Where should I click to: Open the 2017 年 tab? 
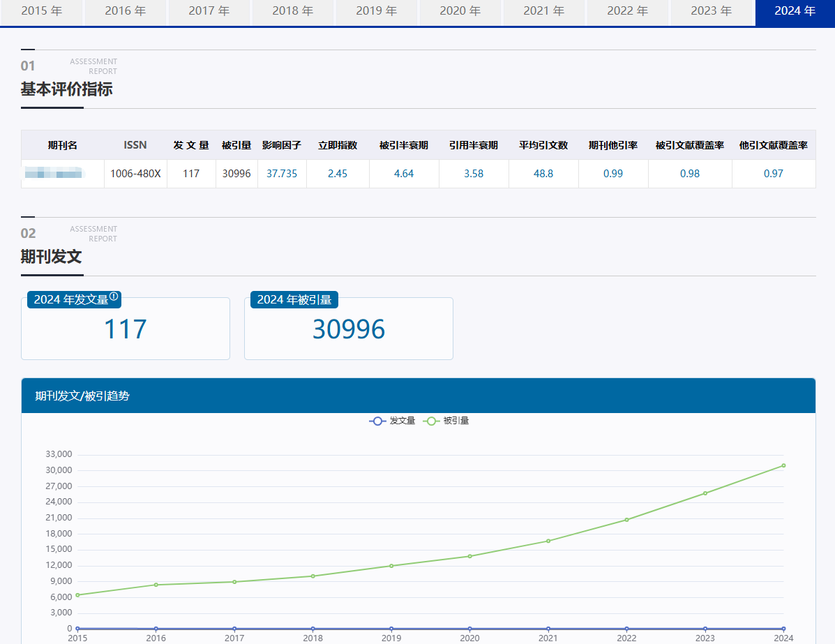pos(209,12)
